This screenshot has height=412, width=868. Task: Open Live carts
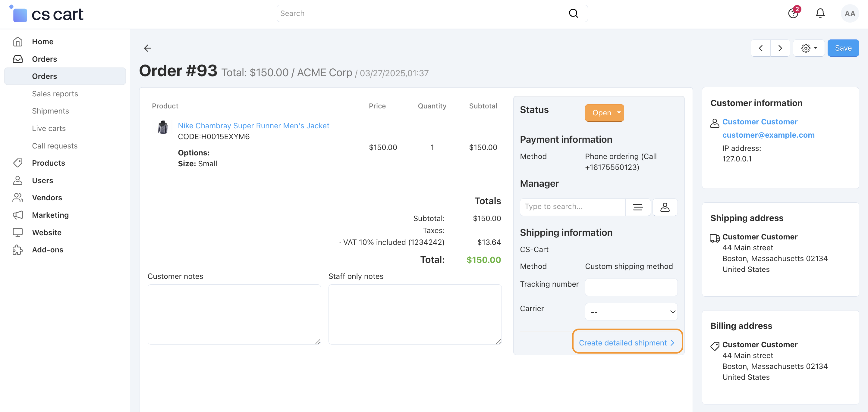(49, 129)
